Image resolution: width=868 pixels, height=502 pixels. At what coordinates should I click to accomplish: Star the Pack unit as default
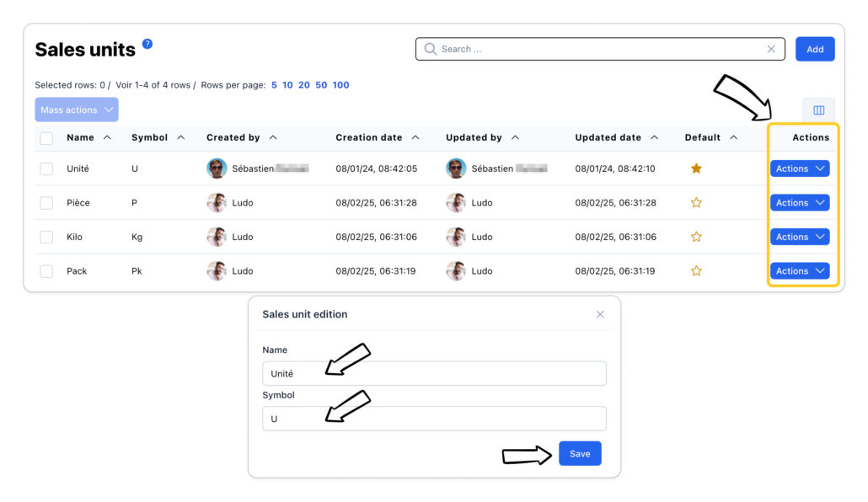pyautogui.click(x=696, y=271)
